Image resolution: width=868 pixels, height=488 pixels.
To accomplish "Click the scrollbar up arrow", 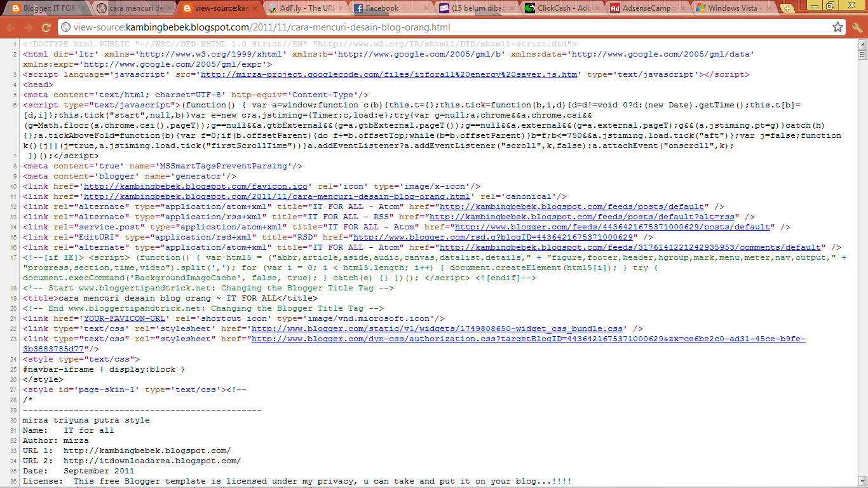I will click(862, 44).
